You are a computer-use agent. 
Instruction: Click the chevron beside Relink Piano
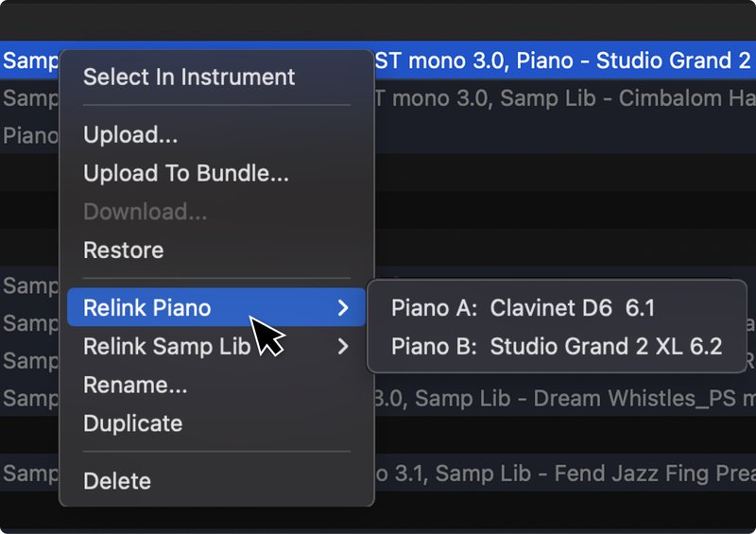click(x=343, y=308)
